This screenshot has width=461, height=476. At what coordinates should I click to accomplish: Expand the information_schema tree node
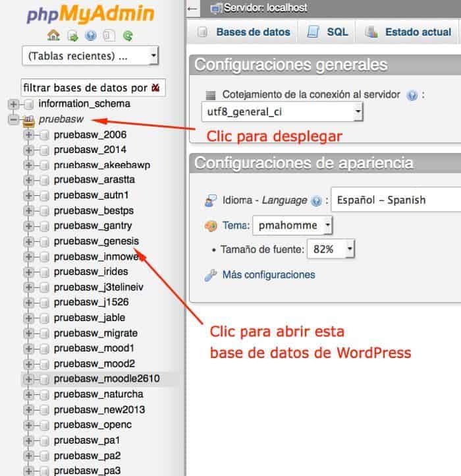point(13,104)
